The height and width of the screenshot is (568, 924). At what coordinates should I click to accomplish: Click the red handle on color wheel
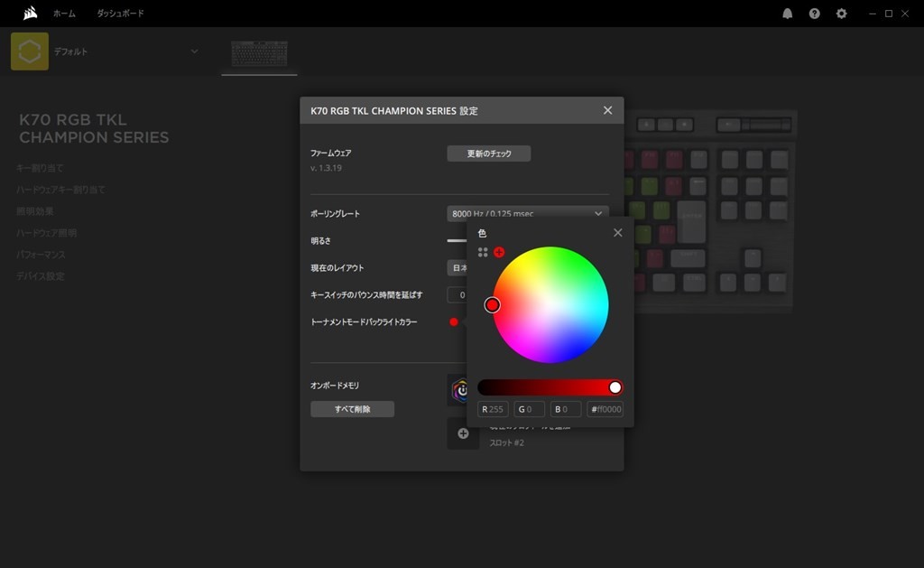click(492, 305)
